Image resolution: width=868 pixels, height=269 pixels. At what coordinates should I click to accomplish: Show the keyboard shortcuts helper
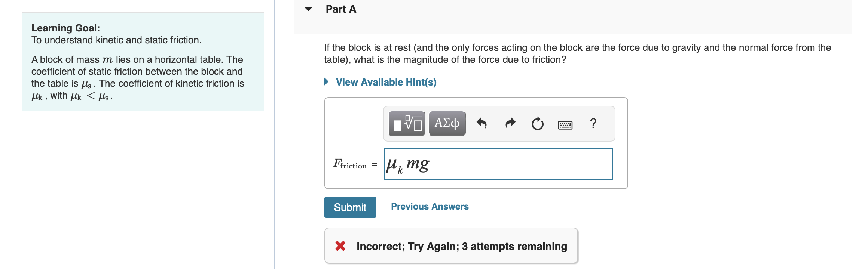click(x=565, y=124)
